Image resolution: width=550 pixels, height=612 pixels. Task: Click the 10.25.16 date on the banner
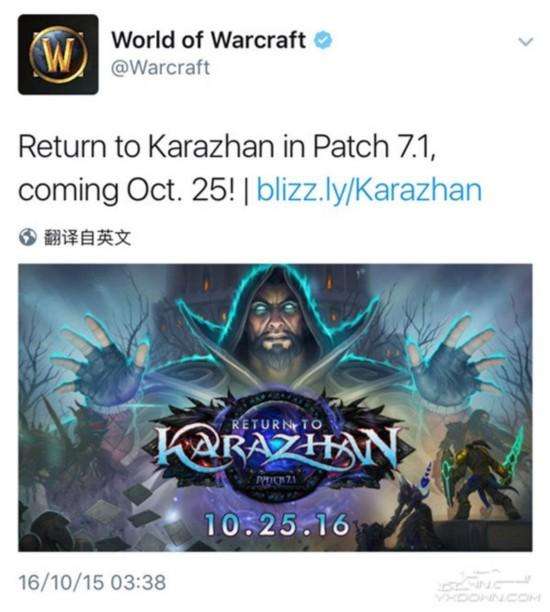point(276,524)
